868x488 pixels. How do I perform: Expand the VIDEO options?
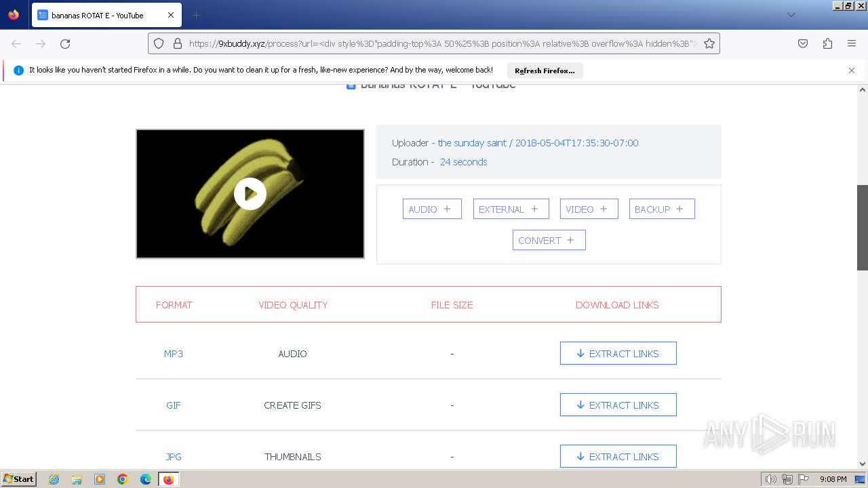[x=589, y=209]
